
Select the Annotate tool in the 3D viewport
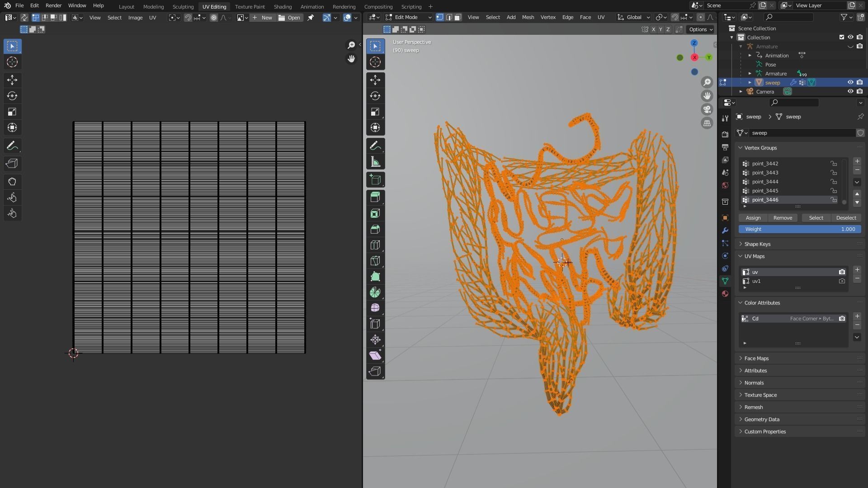click(375, 146)
